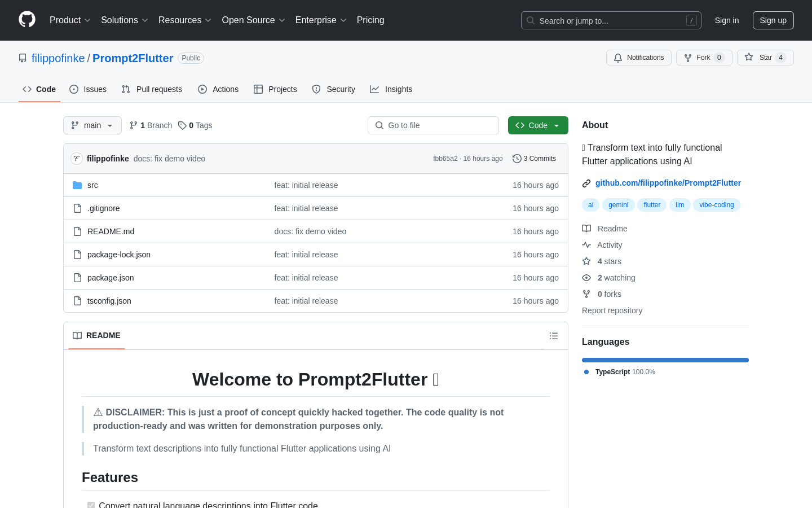This screenshot has height=508, width=812.
Task: Open the src folder icon
Action: 77,185
